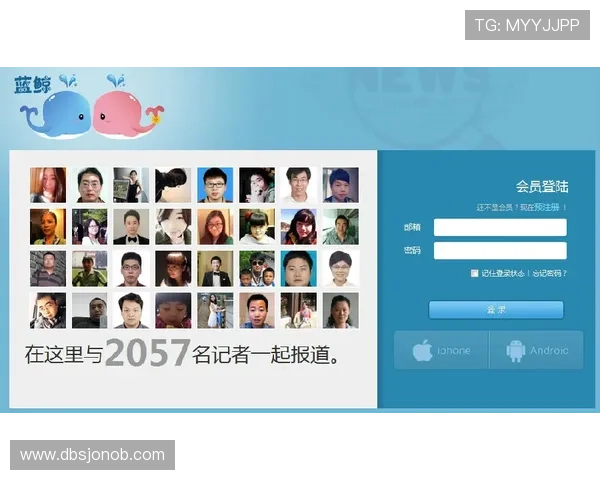Click the pink whale mascot
This screenshot has height=480, width=600.
[x=123, y=110]
